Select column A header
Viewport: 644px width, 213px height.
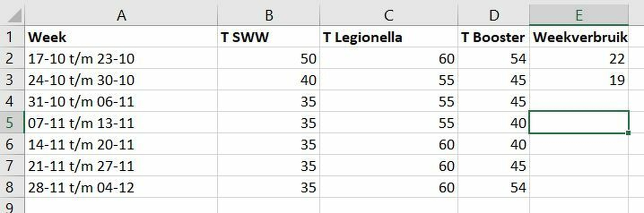121,15
